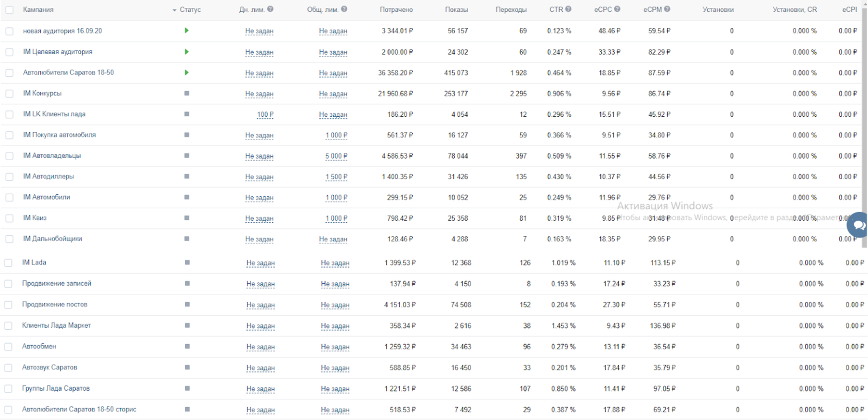Change total limit 5 000 ₽ of IM Автовладельцы

[x=336, y=156]
